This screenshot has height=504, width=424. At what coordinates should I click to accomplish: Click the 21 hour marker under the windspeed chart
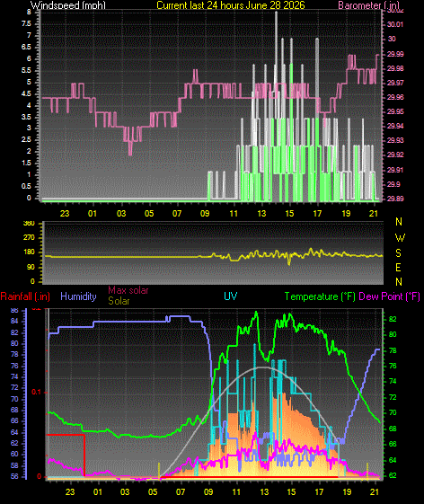pyautogui.click(x=374, y=214)
